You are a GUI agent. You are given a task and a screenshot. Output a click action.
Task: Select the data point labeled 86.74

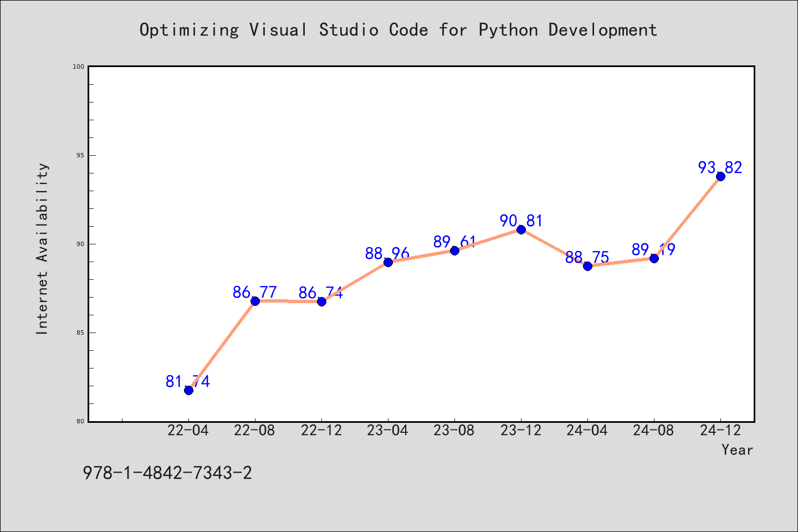pos(321,301)
